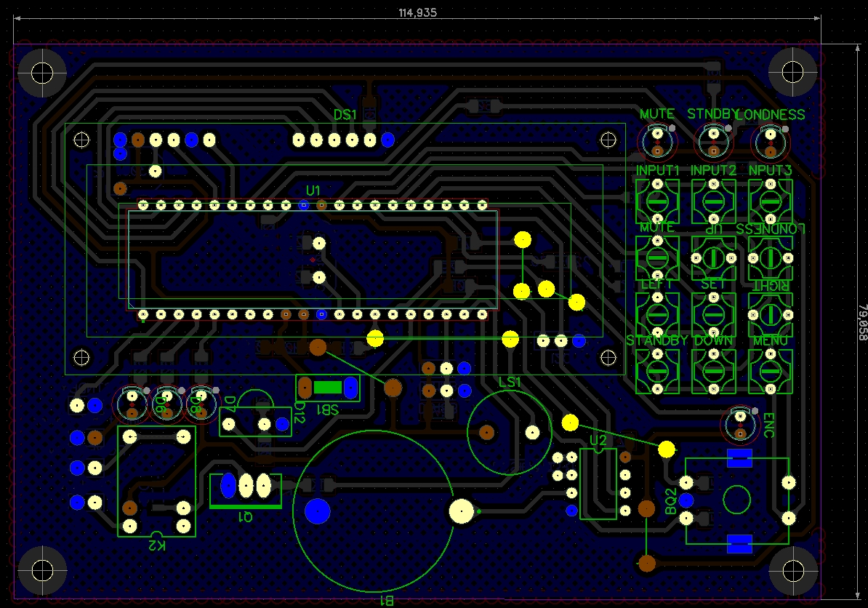Click the top-left board mounting hole
The width and height of the screenshot is (868, 608).
pos(42,73)
